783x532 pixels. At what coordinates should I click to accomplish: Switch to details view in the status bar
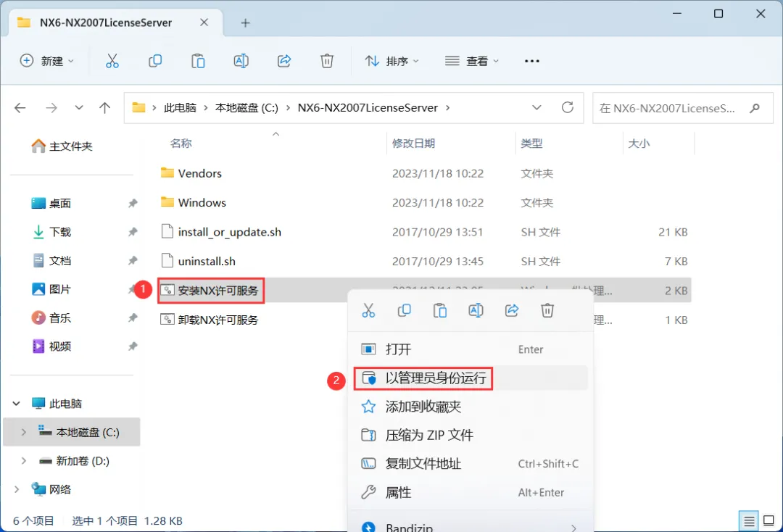tap(748, 522)
